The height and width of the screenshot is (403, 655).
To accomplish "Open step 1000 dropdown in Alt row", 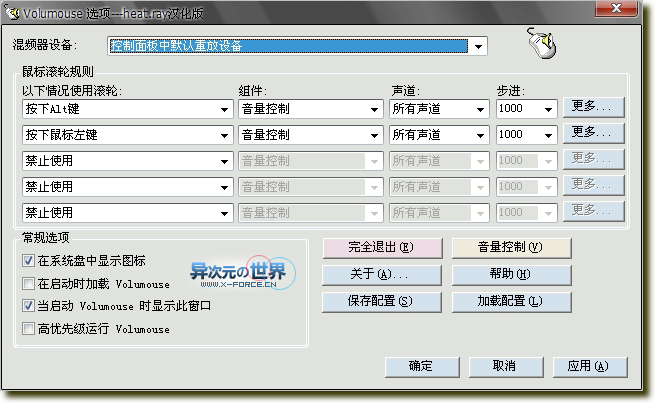I will (527, 109).
